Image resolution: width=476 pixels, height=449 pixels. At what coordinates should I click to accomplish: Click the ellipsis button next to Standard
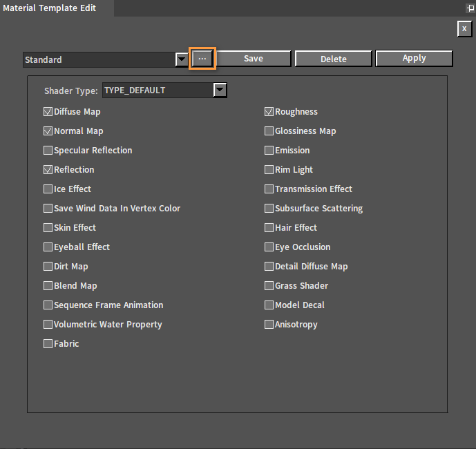click(202, 59)
